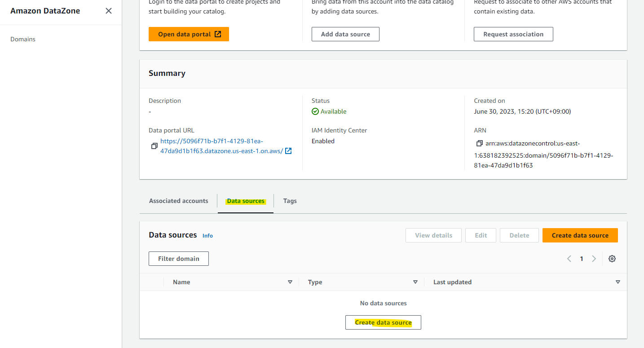Open the Info link beside Data sources
This screenshot has height=348, width=644.
pos(207,236)
